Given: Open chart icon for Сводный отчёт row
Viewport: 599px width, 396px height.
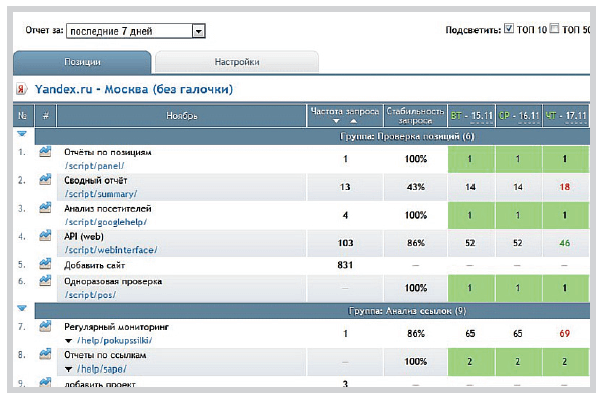Looking at the screenshot, I should pos(45,179).
